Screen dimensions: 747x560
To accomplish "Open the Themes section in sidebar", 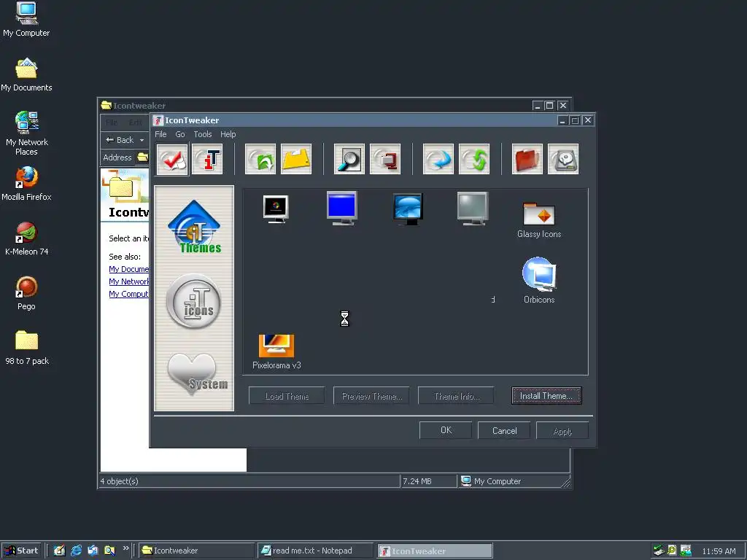I will [x=194, y=227].
